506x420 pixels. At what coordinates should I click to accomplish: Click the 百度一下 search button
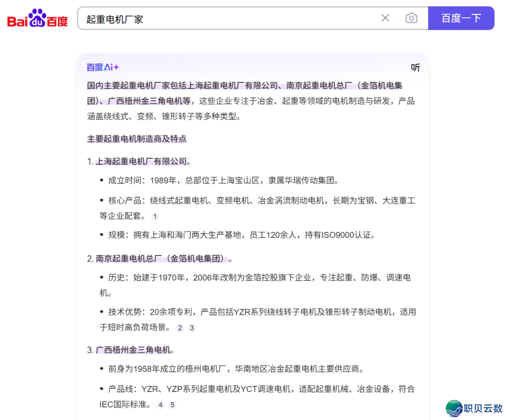(x=461, y=18)
